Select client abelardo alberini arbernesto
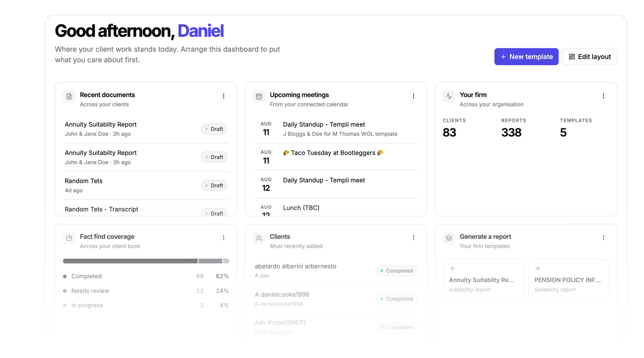 pyautogui.click(x=336, y=271)
